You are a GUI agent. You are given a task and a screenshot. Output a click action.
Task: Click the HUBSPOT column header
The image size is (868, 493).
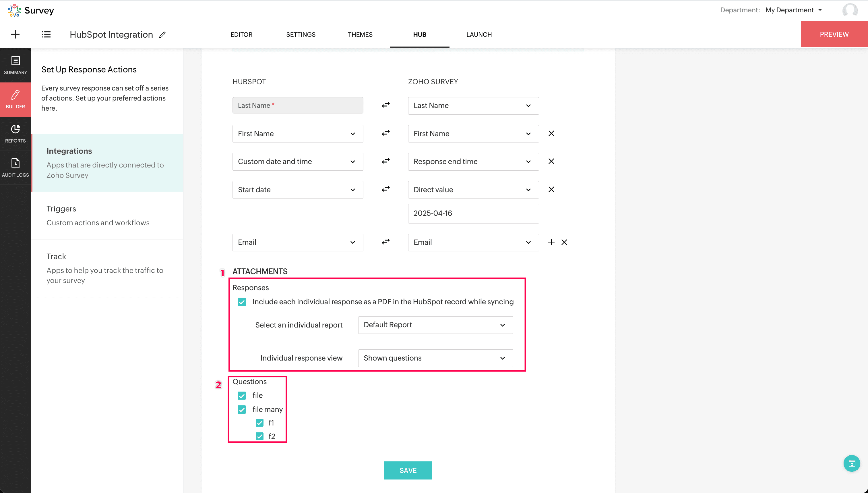coord(249,82)
